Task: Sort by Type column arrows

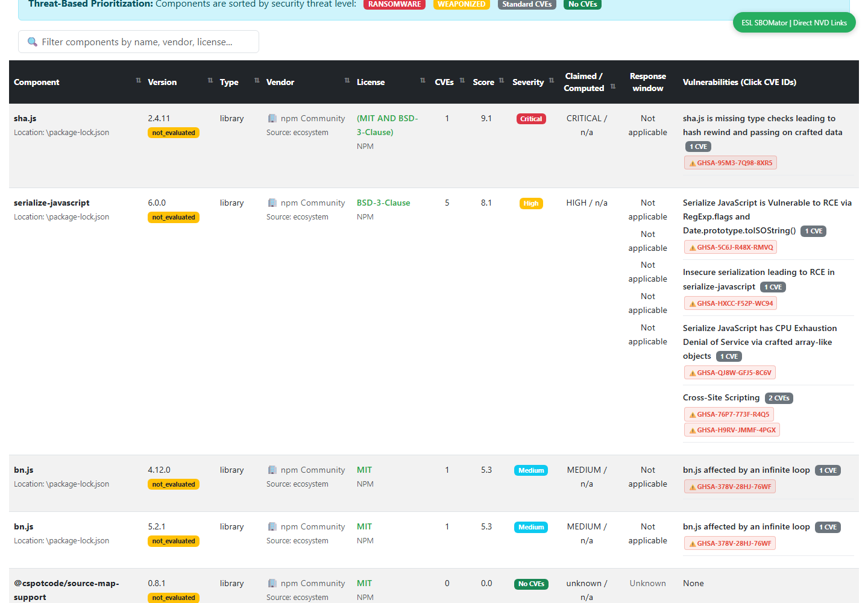Action: click(257, 80)
